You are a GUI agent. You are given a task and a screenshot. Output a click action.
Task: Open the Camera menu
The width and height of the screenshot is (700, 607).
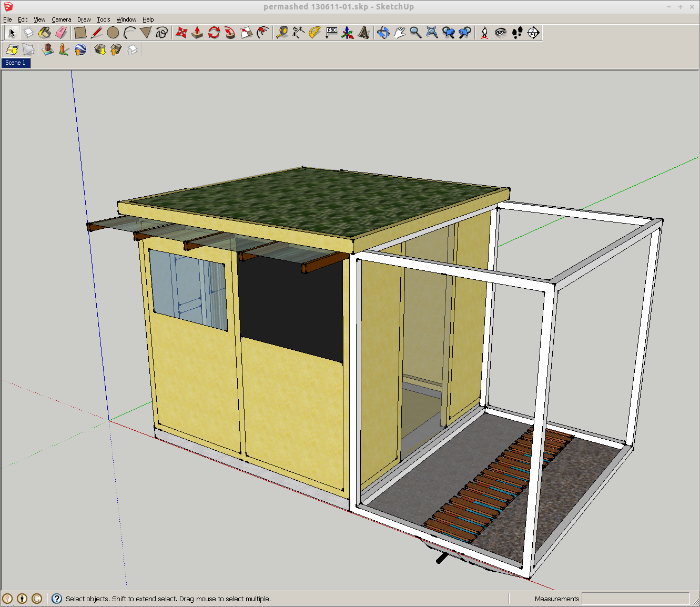click(62, 19)
